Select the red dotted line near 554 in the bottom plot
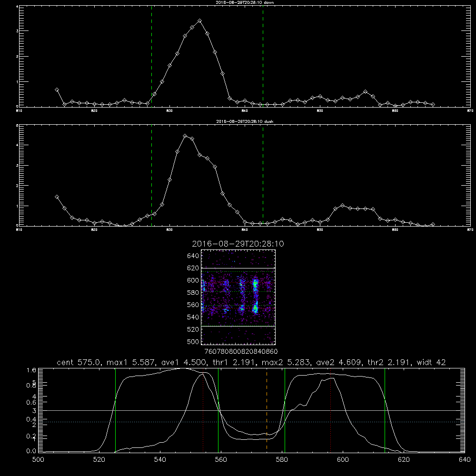 (203, 410)
